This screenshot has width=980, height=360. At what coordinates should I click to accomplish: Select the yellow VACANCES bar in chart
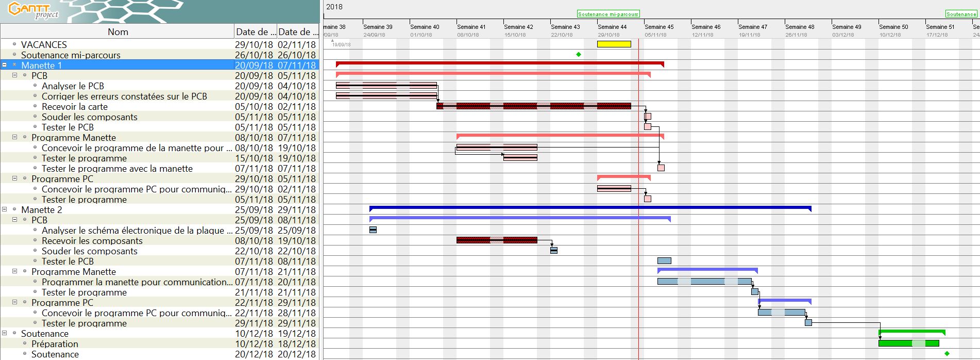[614, 44]
